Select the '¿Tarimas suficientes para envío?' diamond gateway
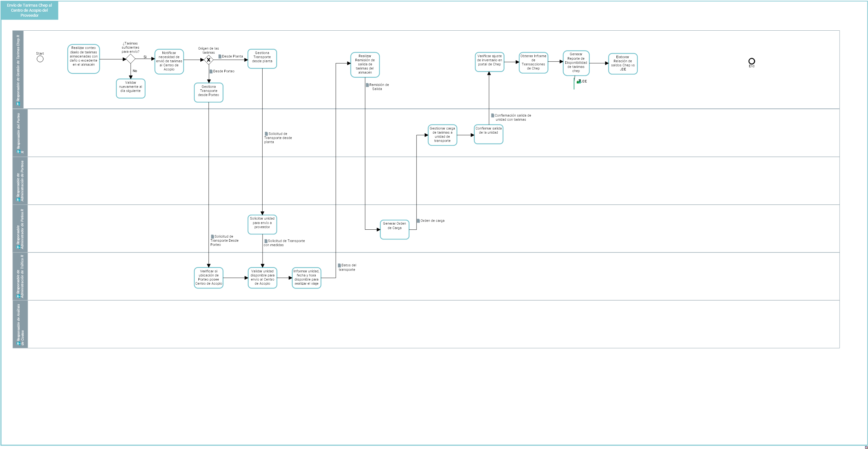This screenshot has width=868, height=449. [x=131, y=59]
